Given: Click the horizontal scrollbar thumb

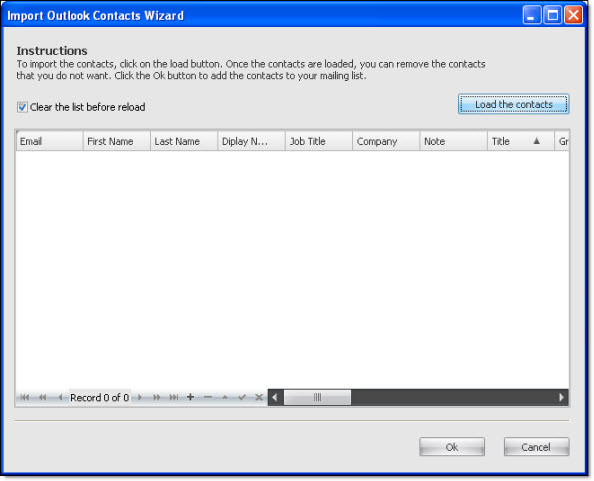Looking at the screenshot, I should pyautogui.click(x=317, y=398).
